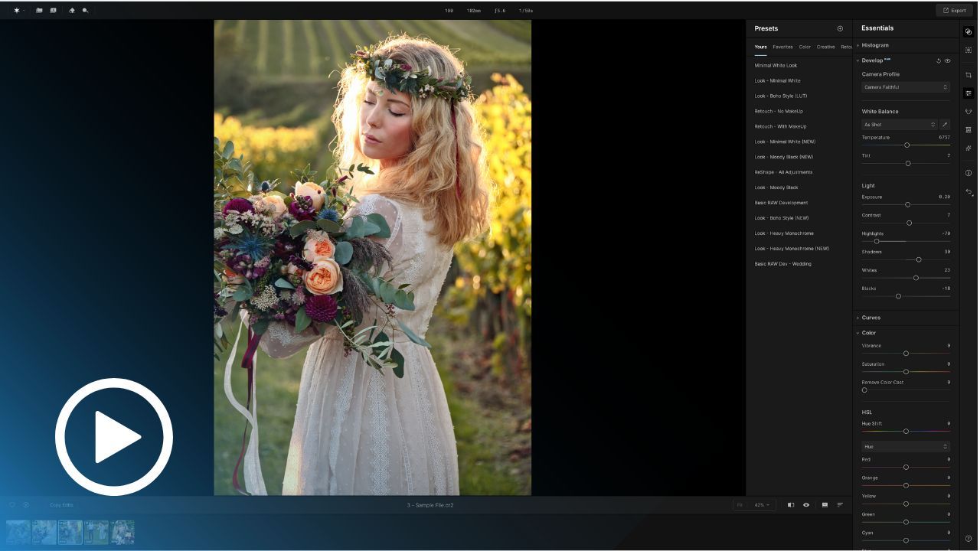The width and height of the screenshot is (980, 551).
Task: Open White Balance As Shot dropdown
Action: pos(900,124)
